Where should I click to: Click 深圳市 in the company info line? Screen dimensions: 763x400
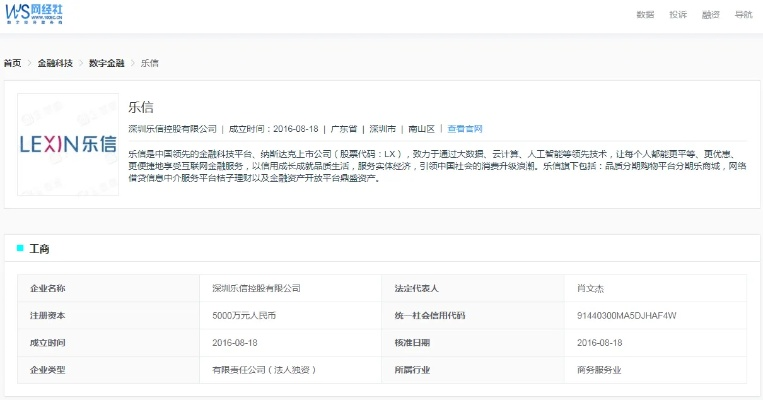point(382,129)
